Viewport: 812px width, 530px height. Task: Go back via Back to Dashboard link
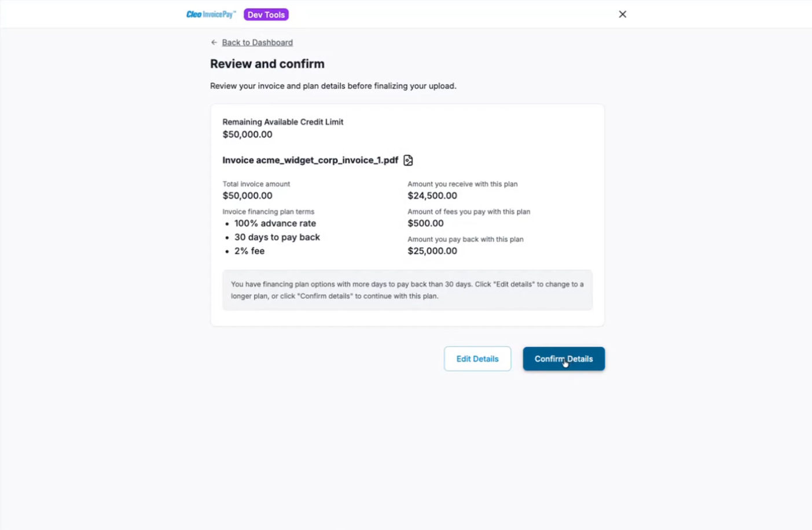[258, 42]
